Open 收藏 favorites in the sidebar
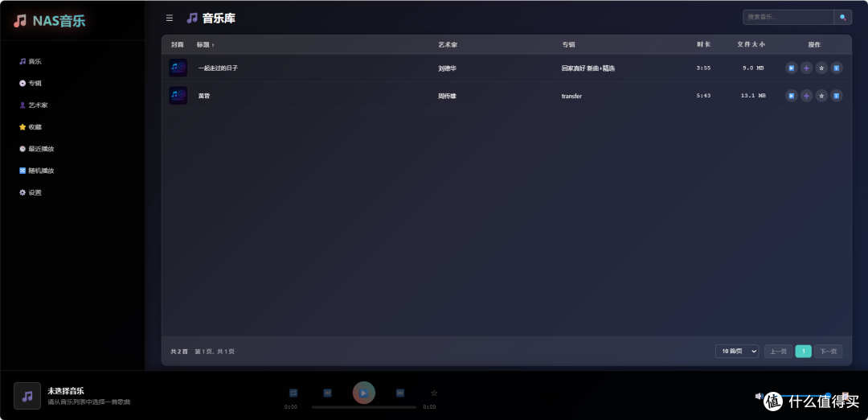 (x=31, y=127)
